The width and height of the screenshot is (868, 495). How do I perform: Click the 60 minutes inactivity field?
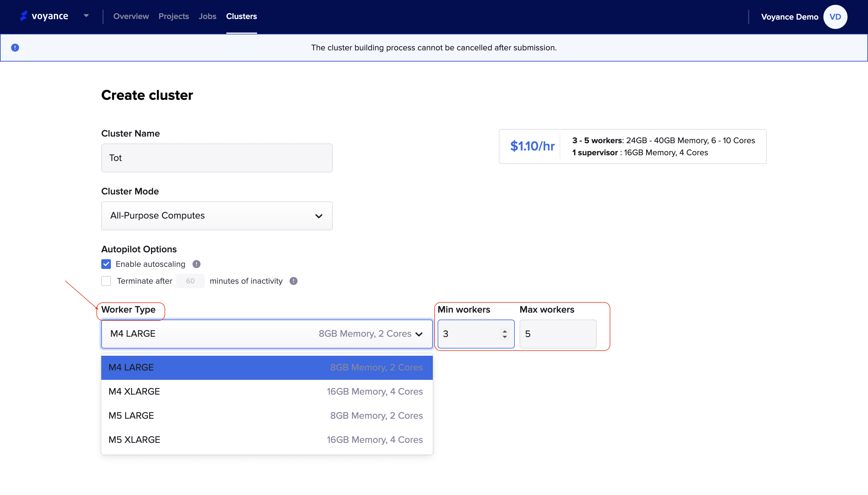click(190, 281)
